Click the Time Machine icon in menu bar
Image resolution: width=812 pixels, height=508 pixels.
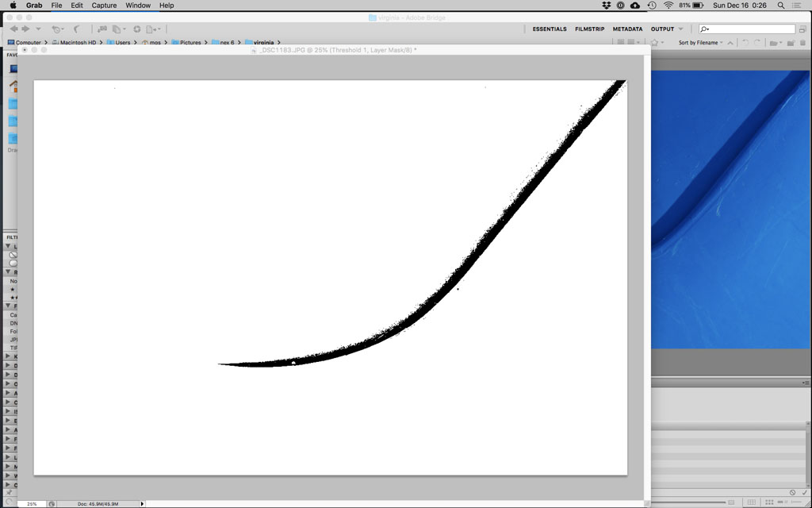[x=652, y=6]
